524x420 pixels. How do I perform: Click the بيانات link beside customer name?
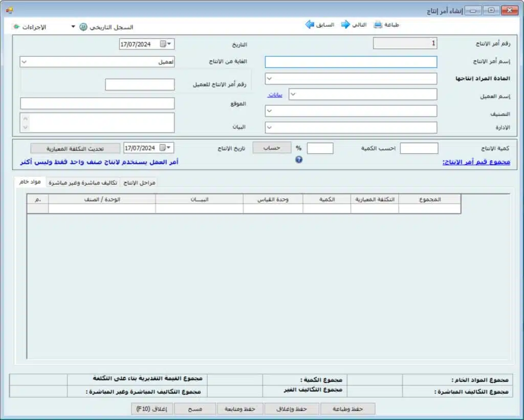(275, 95)
